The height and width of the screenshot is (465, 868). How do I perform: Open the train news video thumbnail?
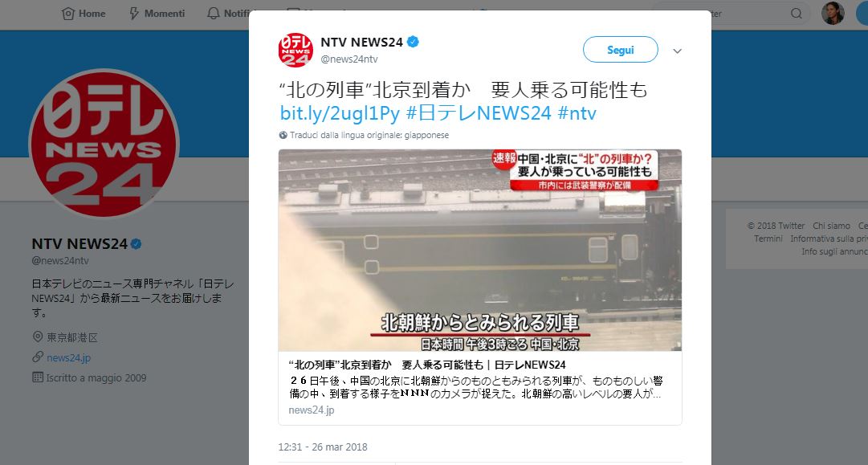(480, 251)
